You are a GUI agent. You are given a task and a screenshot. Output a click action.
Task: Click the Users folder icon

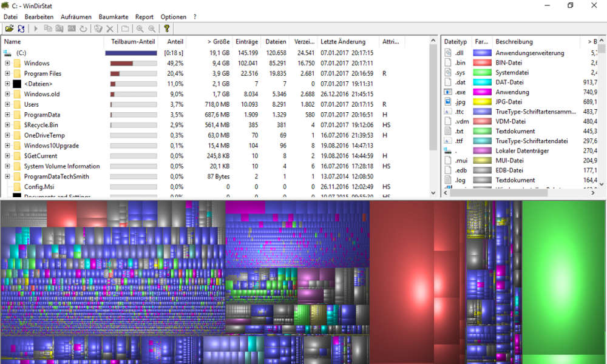click(17, 104)
